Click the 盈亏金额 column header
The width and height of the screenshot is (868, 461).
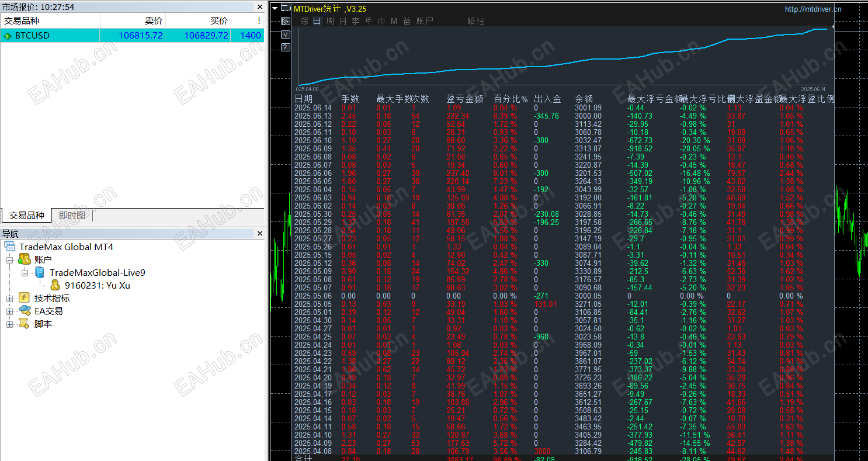tap(464, 99)
